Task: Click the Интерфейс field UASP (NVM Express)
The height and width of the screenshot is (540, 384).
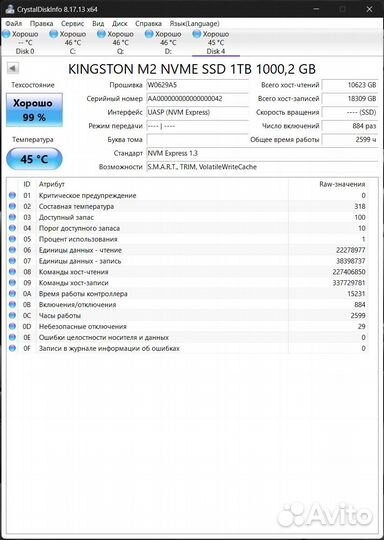Action: 197,112
